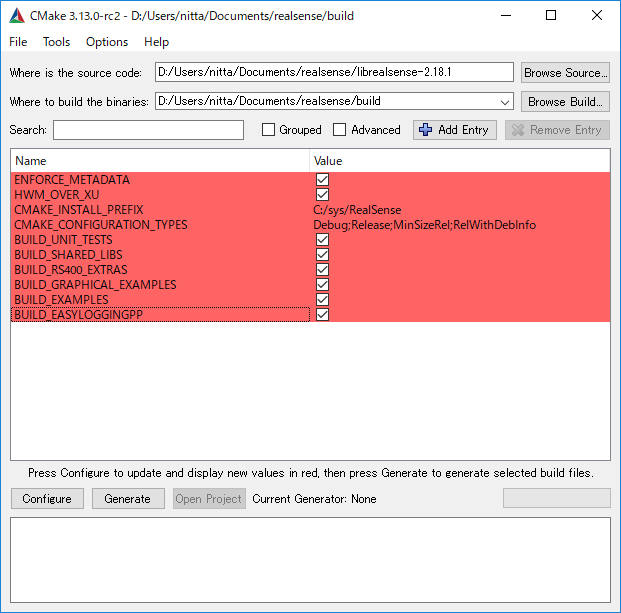Open the File menu
The width and height of the screenshot is (621, 613).
[18, 42]
